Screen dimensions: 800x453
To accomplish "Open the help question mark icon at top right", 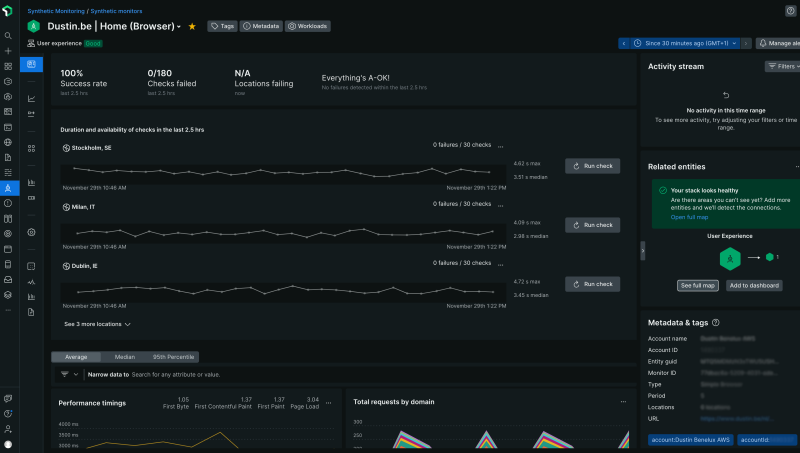I will pyautogui.click(x=791, y=10).
